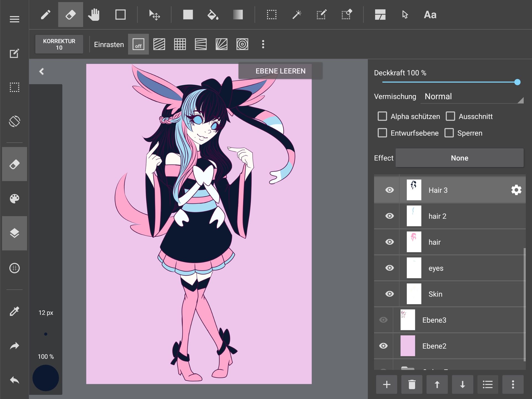532x399 pixels.
Task: Select the Selection Pen tool
Action: [x=321, y=15]
